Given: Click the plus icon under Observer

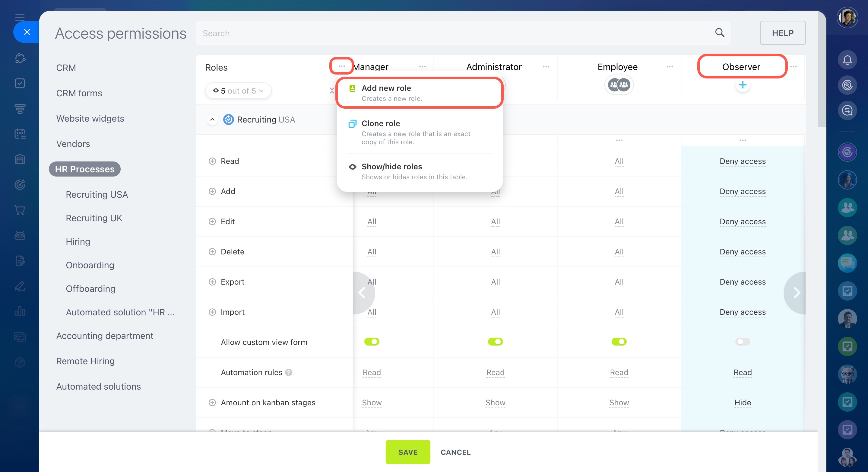Looking at the screenshot, I should point(742,85).
